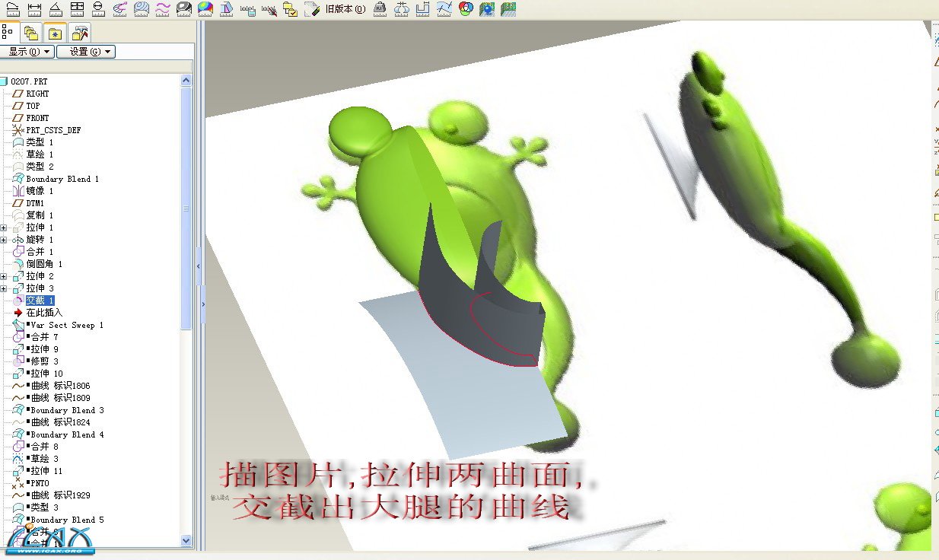Viewport: 939px width, 560px height.
Task: Click the green hatched rightmost toolbar icon
Action: click(508, 9)
